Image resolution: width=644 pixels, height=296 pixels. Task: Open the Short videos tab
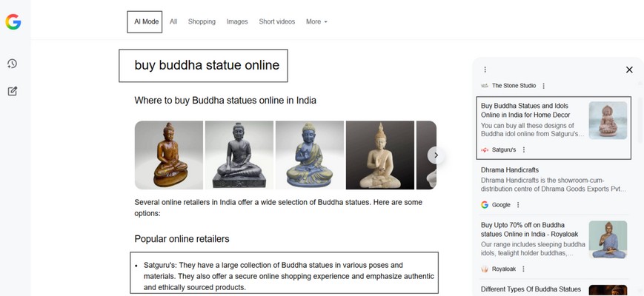tap(277, 21)
